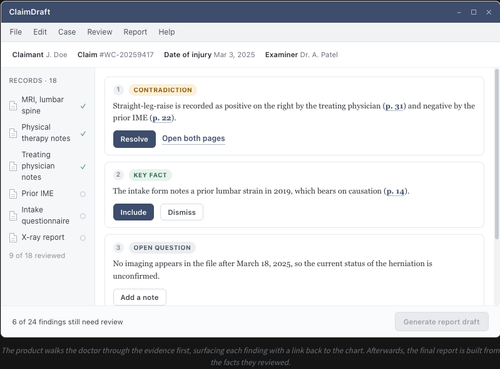Close the ClaimDraft window
500x369 pixels.
tap(489, 12)
